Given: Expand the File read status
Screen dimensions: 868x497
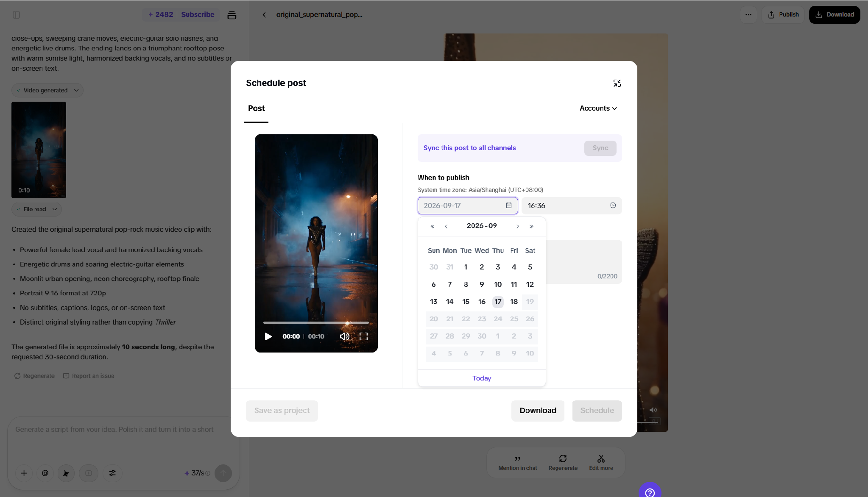Looking at the screenshot, I should pyautogui.click(x=36, y=209).
